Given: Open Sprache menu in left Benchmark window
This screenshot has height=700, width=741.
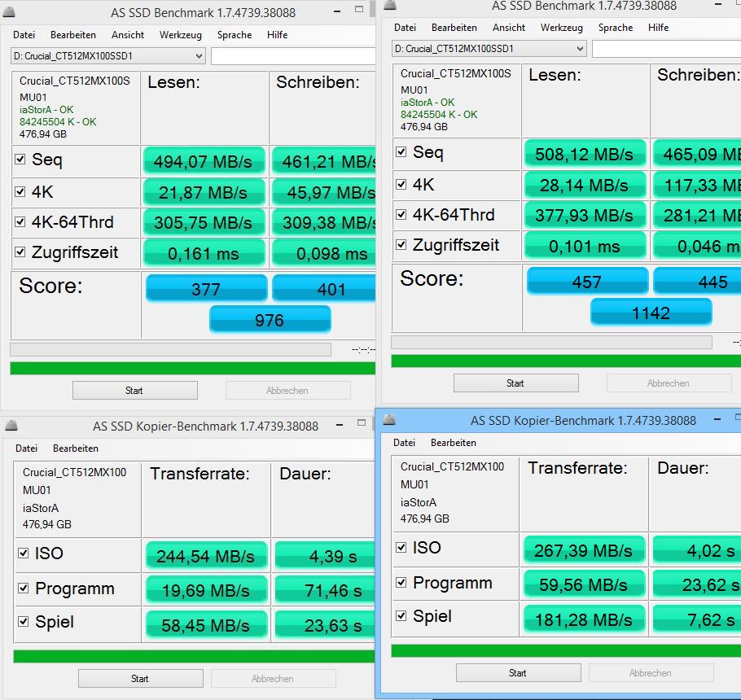Looking at the screenshot, I should point(235,35).
